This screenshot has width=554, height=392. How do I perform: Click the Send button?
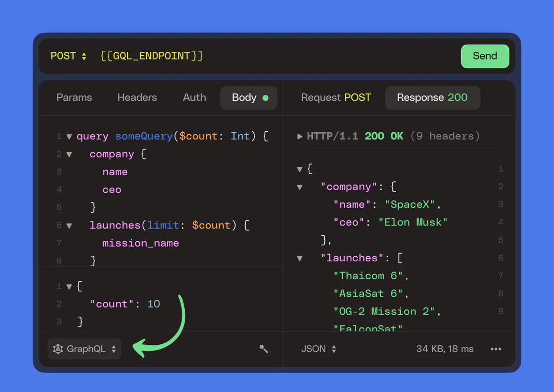pos(485,56)
